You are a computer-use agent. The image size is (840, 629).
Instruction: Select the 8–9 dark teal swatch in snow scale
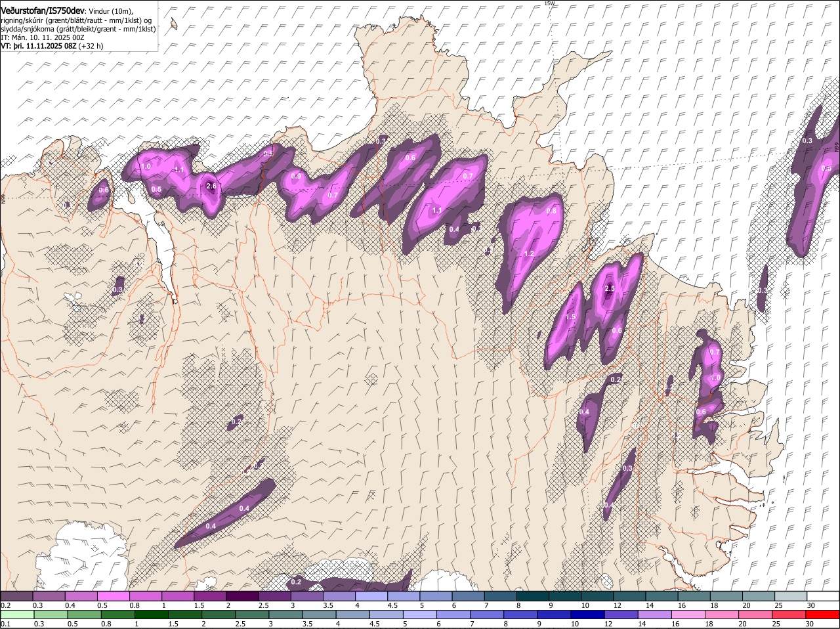coord(533,596)
